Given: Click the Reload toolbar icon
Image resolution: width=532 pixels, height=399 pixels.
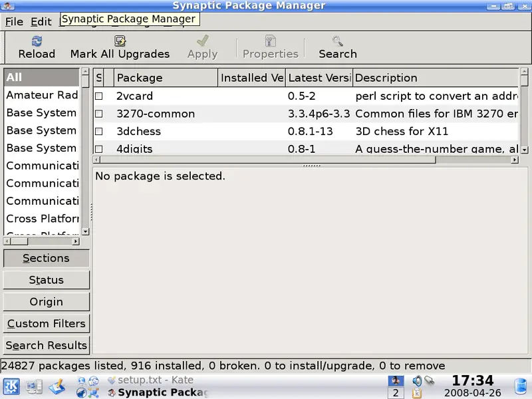Looking at the screenshot, I should [x=37, y=41].
